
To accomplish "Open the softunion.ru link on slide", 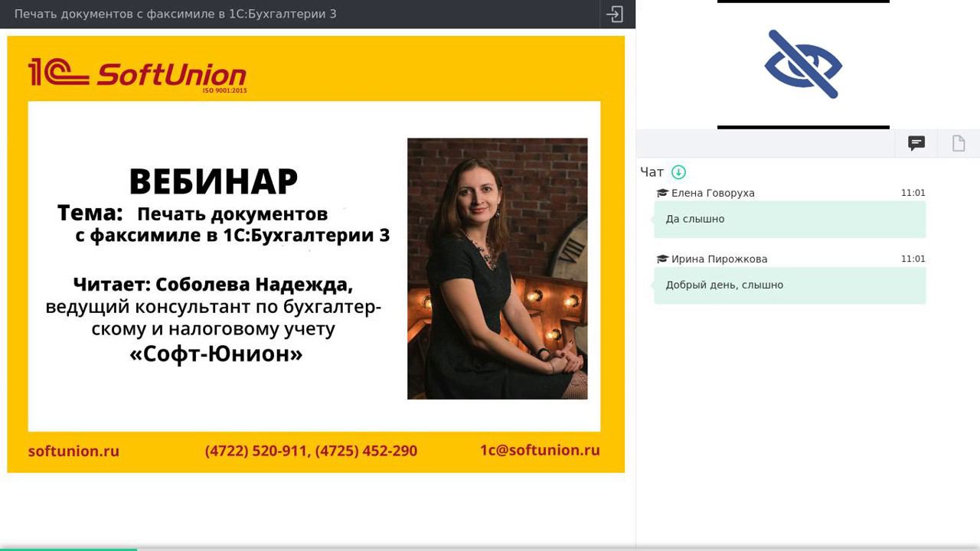I will click(x=73, y=451).
